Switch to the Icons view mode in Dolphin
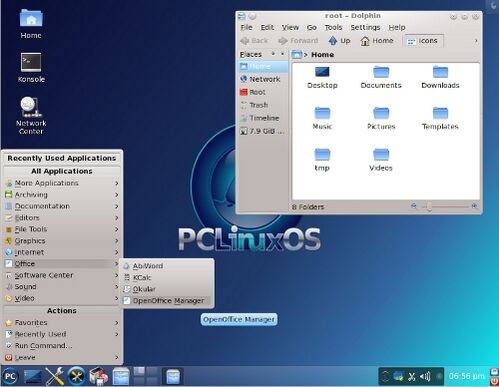Viewport: 499px width, 387px height. point(423,41)
